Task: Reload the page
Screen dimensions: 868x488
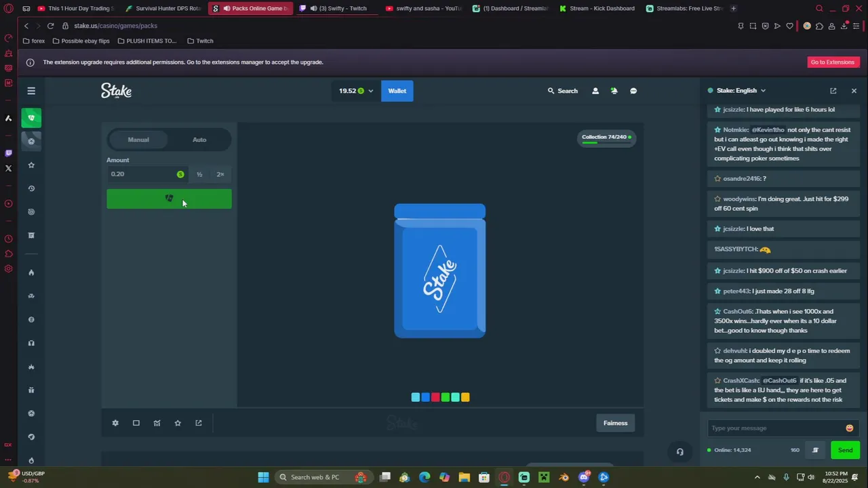Action: click(50, 26)
